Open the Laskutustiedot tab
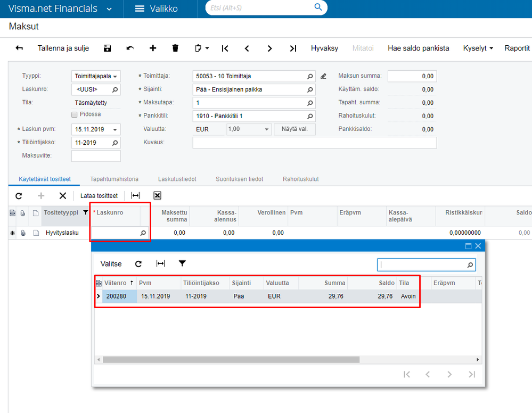This screenshot has height=413, width=532. pos(177,179)
